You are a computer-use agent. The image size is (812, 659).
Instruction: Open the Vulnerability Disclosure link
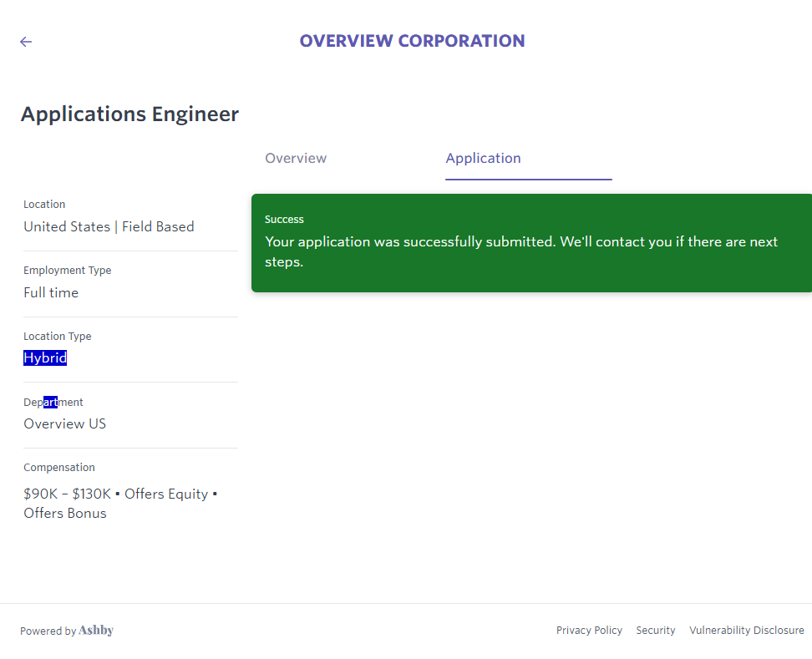coord(746,631)
